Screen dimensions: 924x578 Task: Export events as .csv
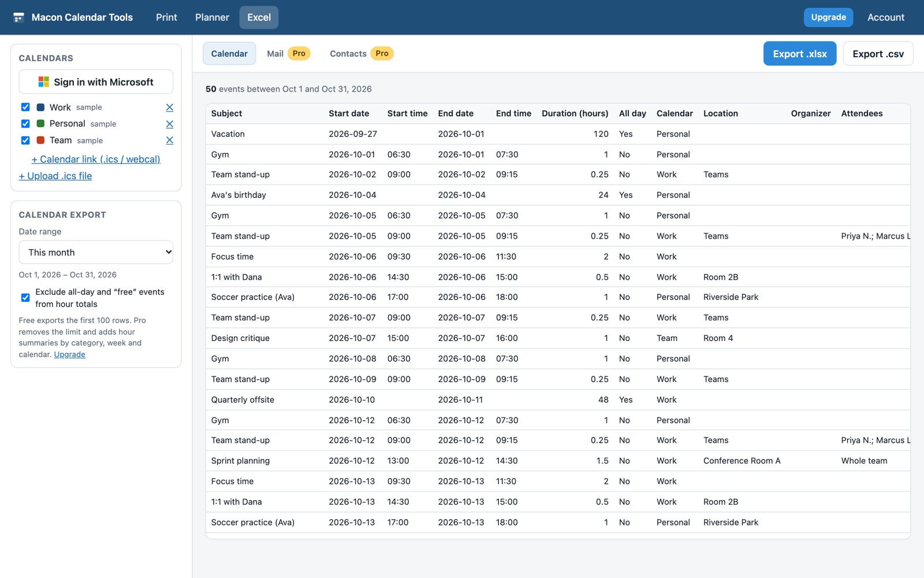point(878,54)
